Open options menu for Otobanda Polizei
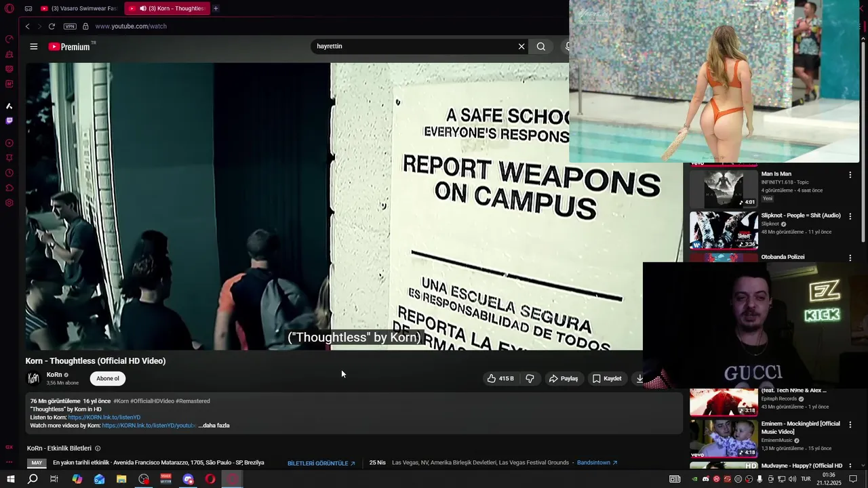The image size is (868, 488). point(850,258)
